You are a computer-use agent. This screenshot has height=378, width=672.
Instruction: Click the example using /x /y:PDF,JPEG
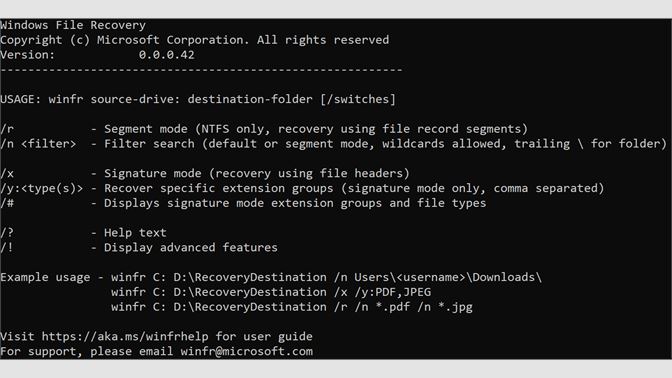271,292
